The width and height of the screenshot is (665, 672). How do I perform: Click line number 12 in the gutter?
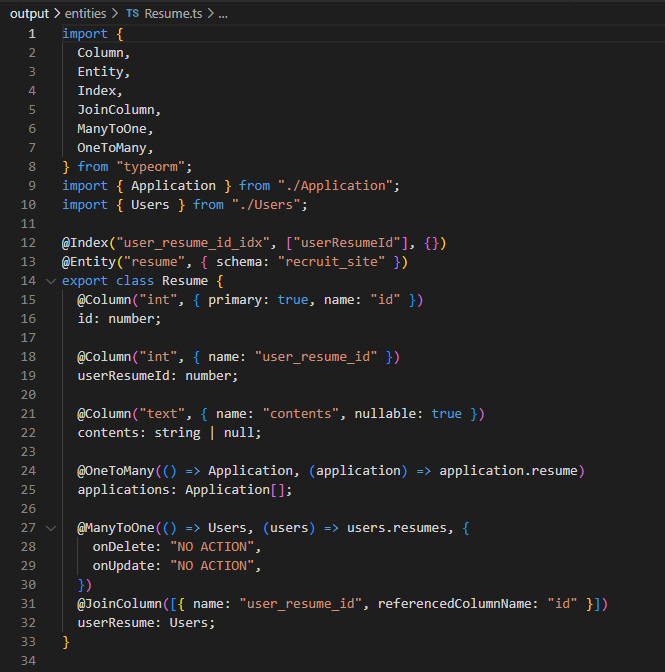pos(28,243)
